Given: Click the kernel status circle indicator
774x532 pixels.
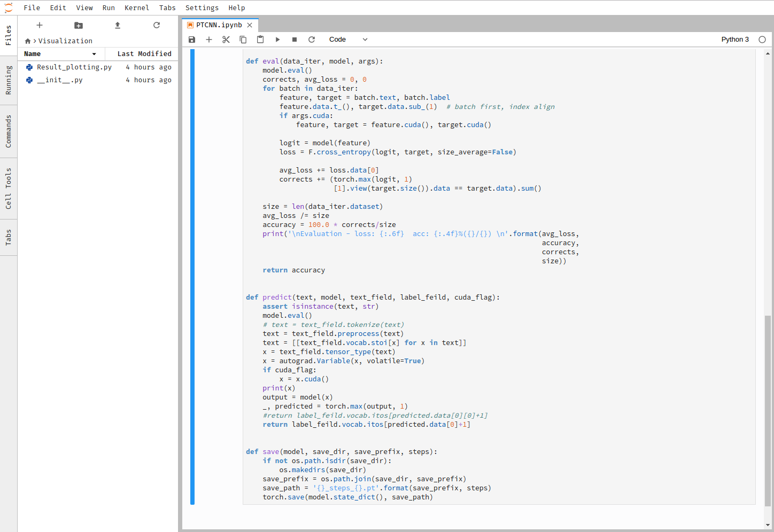Looking at the screenshot, I should [762, 40].
